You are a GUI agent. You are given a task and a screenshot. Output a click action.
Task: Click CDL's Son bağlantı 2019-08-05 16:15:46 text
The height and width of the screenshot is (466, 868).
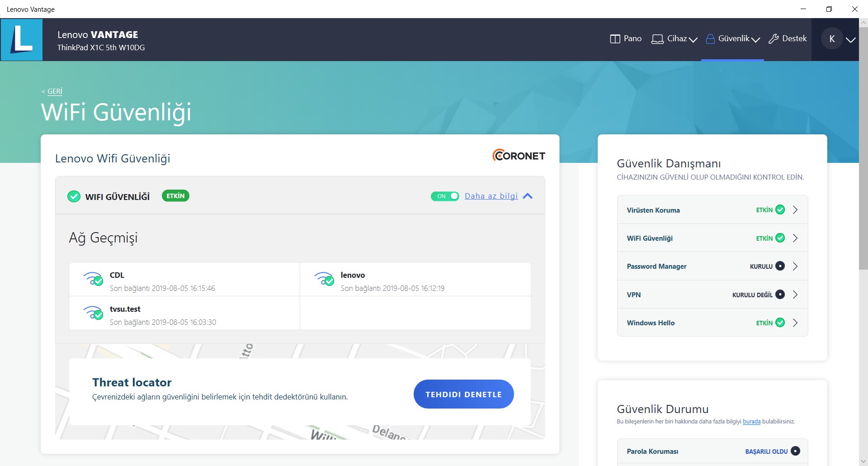(x=162, y=288)
